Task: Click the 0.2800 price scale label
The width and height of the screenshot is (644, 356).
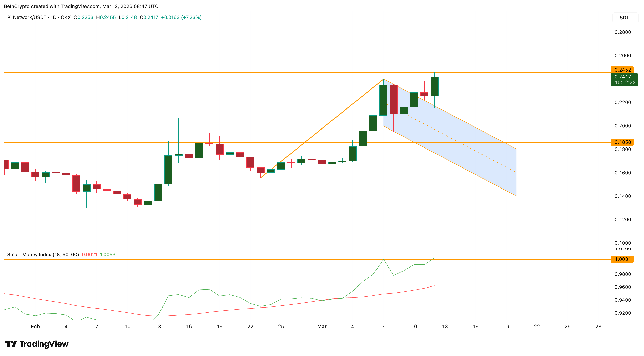Action: (623, 32)
